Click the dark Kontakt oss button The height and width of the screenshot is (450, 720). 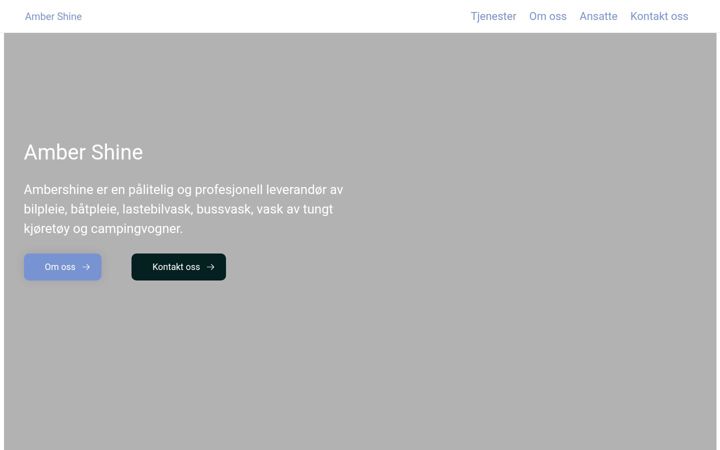pyautogui.click(x=179, y=267)
